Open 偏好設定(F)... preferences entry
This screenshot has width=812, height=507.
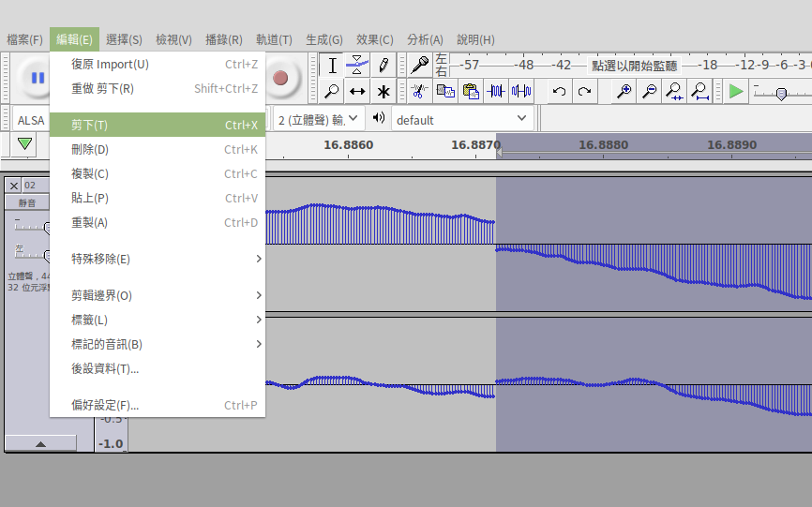click(158, 405)
